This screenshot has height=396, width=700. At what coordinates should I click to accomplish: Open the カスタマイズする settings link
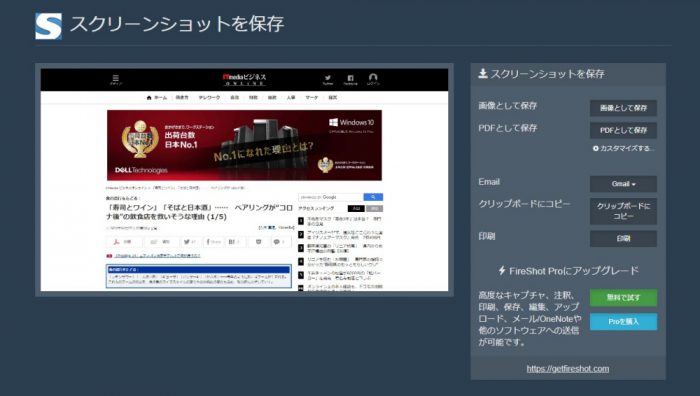(624, 148)
